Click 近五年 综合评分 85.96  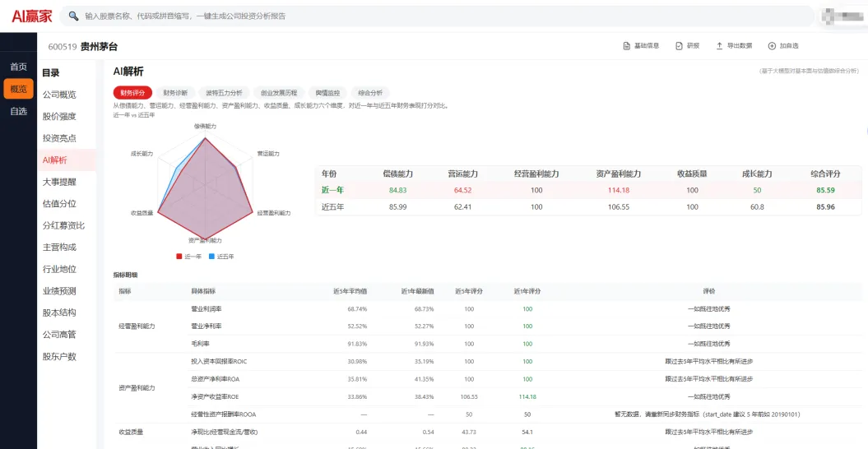[825, 207]
